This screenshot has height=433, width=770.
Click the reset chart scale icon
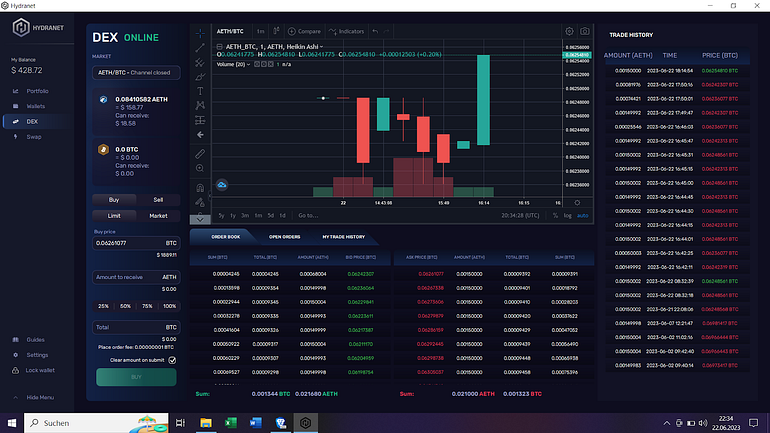point(577,203)
